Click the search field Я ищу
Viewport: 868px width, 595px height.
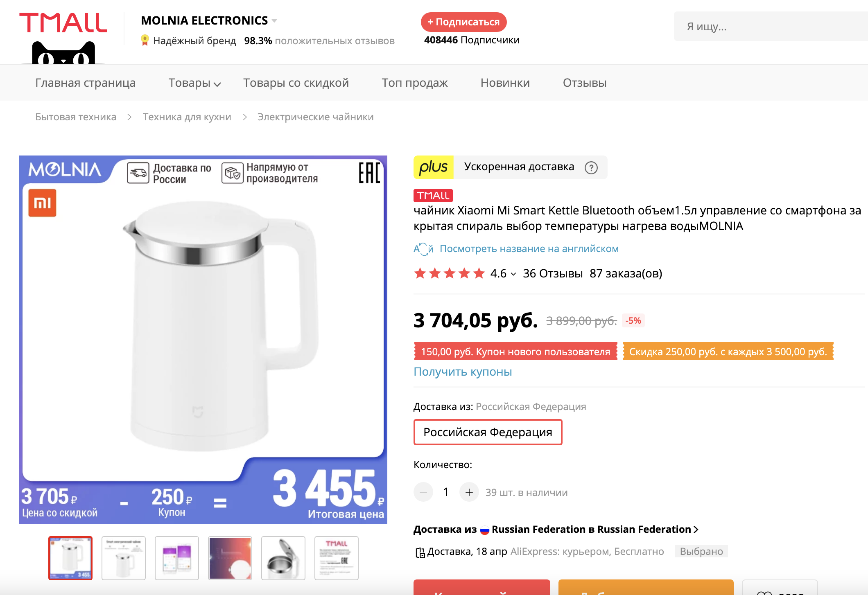pos(770,27)
